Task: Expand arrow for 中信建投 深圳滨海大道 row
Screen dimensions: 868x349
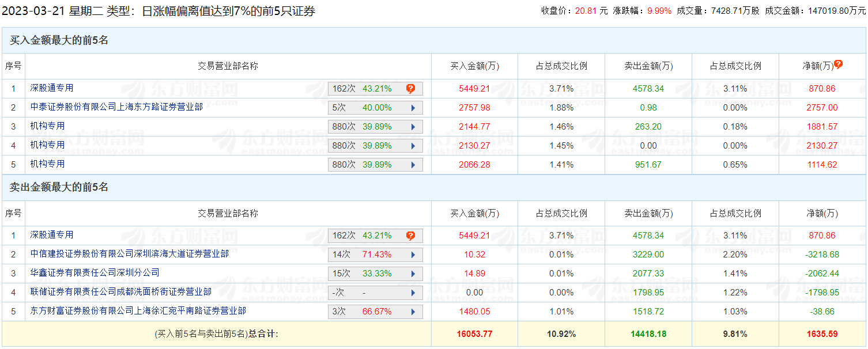Action: tap(413, 255)
